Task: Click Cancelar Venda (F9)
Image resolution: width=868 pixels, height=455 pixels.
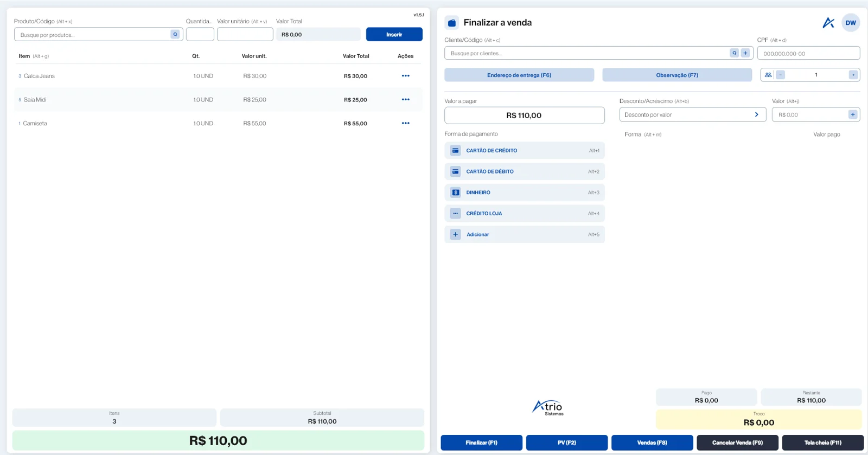Action: [737, 443]
